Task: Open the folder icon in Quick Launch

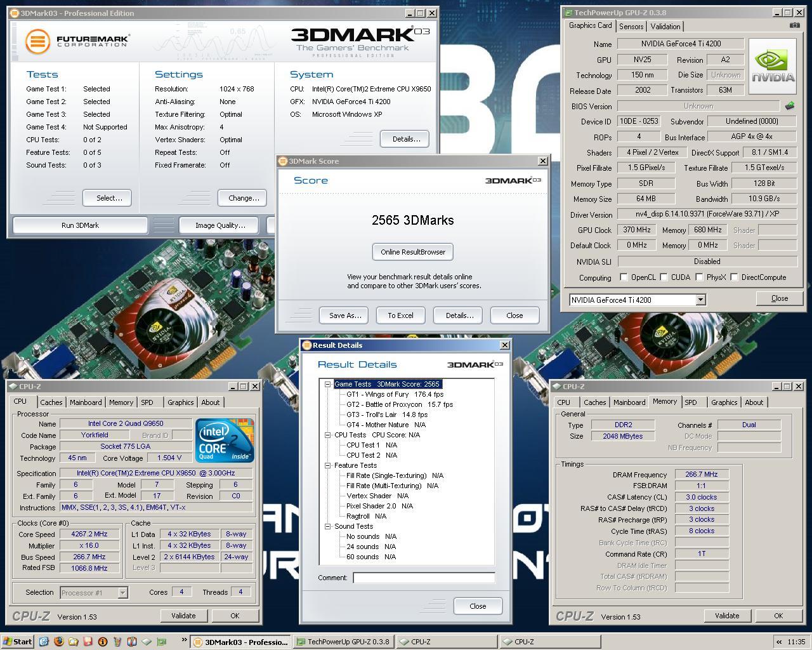Action: [x=74, y=642]
